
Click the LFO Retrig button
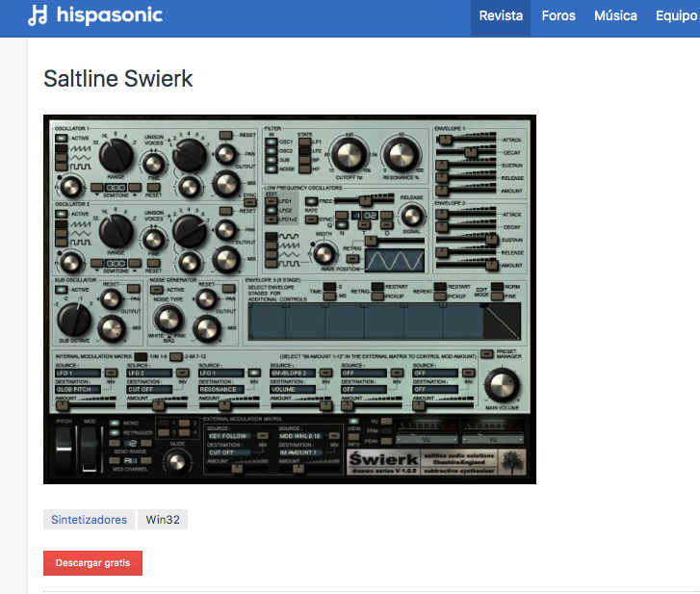coord(352,258)
